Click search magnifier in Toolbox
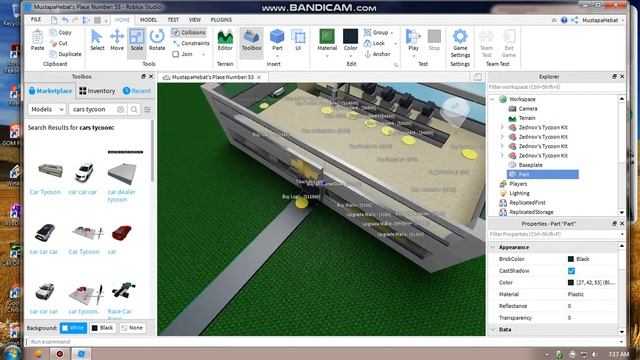Image resolution: width=640 pixels, height=360 pixels. tap(134, 109)
